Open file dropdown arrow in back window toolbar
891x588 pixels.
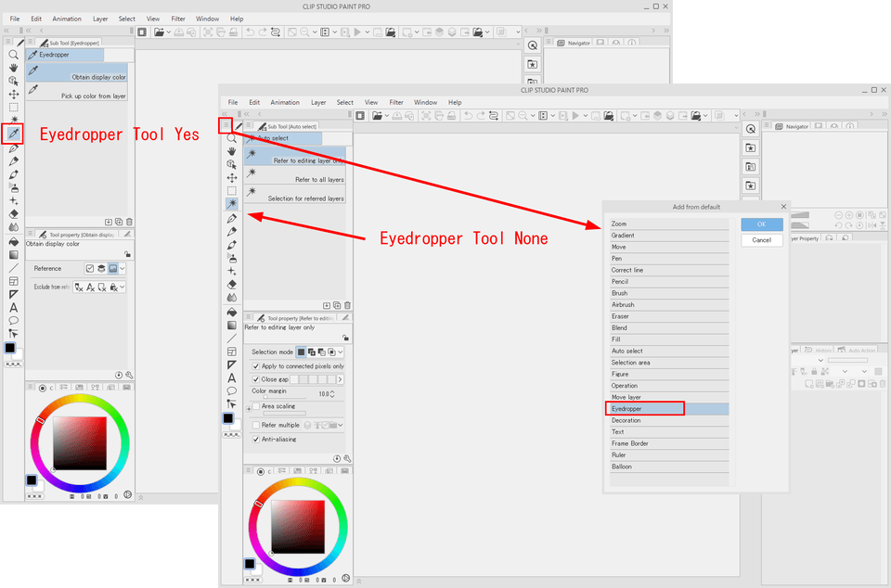click(x=168, y=32)
